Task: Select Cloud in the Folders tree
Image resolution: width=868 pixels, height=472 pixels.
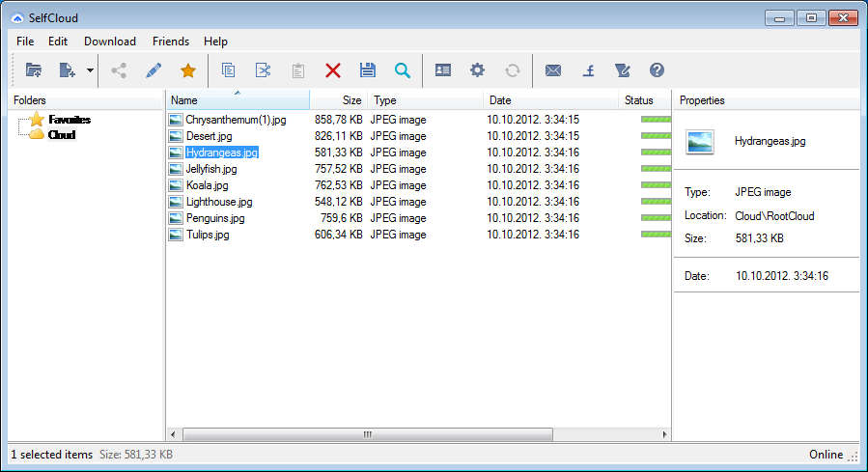Action: pyautogui.click(x=62, y=135)
